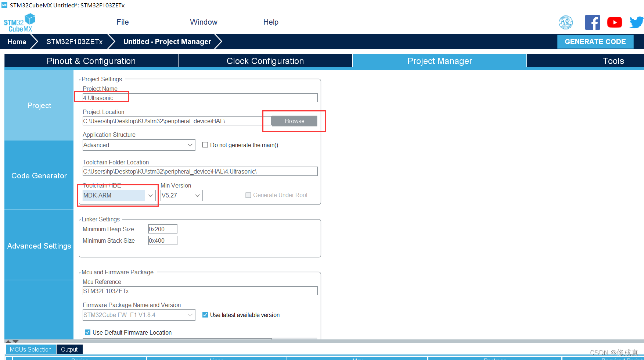Click the Project Name input field
The image size is (644, 360).
(200, 98)
